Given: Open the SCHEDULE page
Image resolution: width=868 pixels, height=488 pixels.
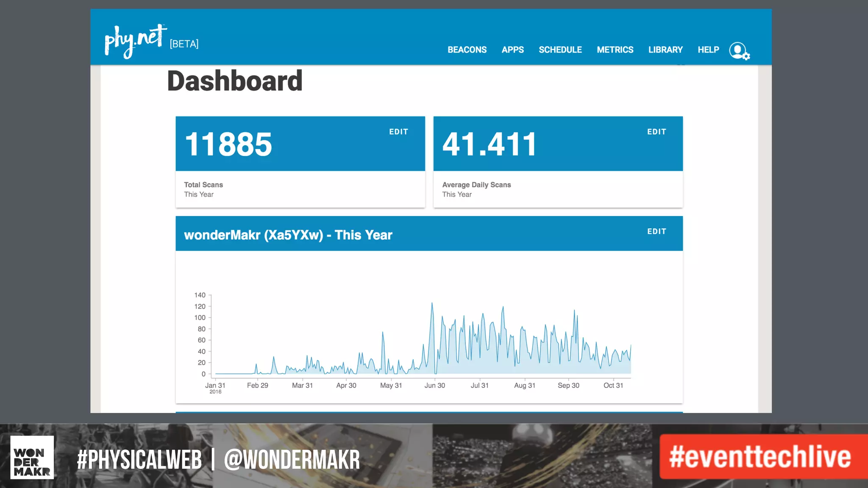Looking at the screenshot, I should click(x=560, y=50).
